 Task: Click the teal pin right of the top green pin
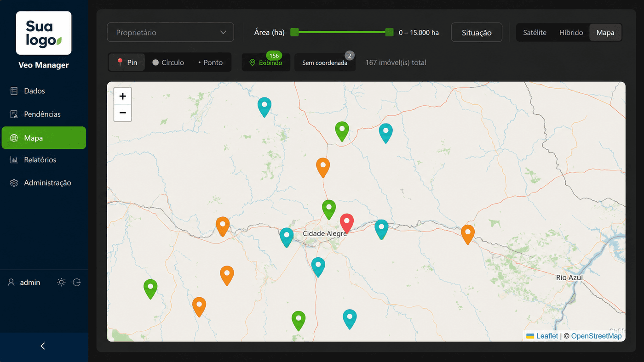[x=386, y=133]
